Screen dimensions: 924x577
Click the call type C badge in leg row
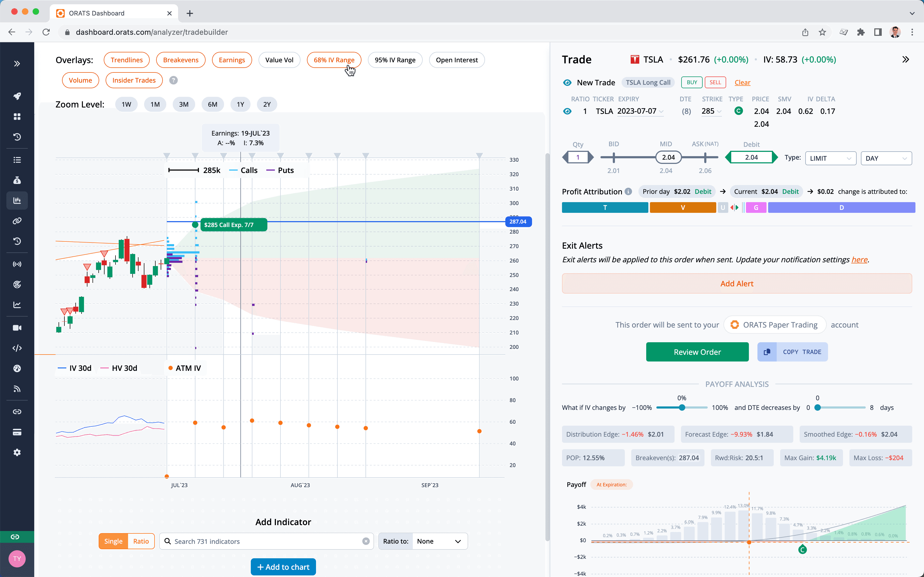[739, 111]
